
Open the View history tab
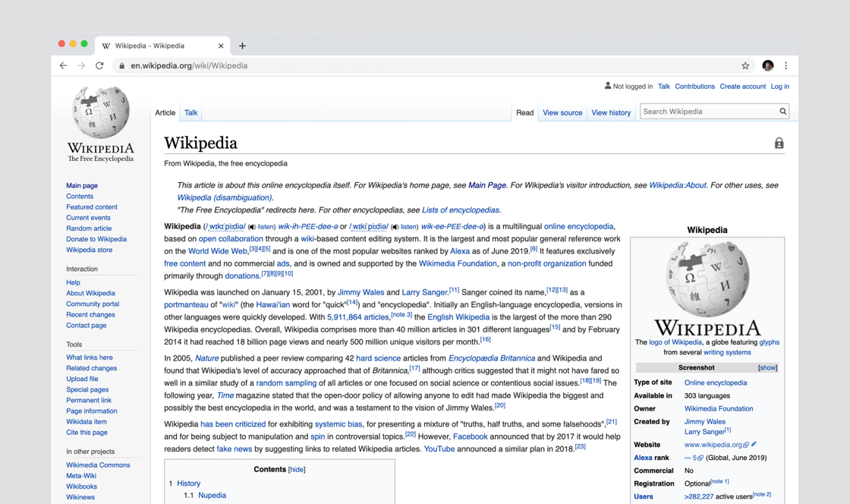click(611, 112)
